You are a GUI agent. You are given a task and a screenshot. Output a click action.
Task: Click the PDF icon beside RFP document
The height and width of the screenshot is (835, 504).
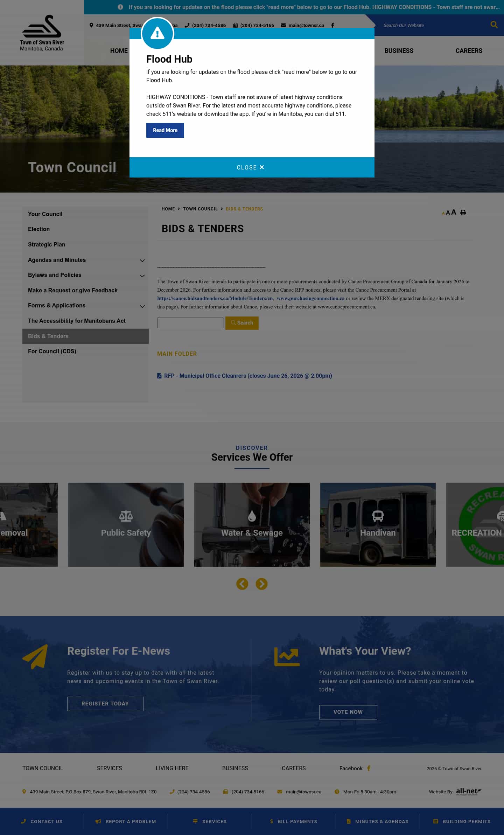(x=159, y=376)
